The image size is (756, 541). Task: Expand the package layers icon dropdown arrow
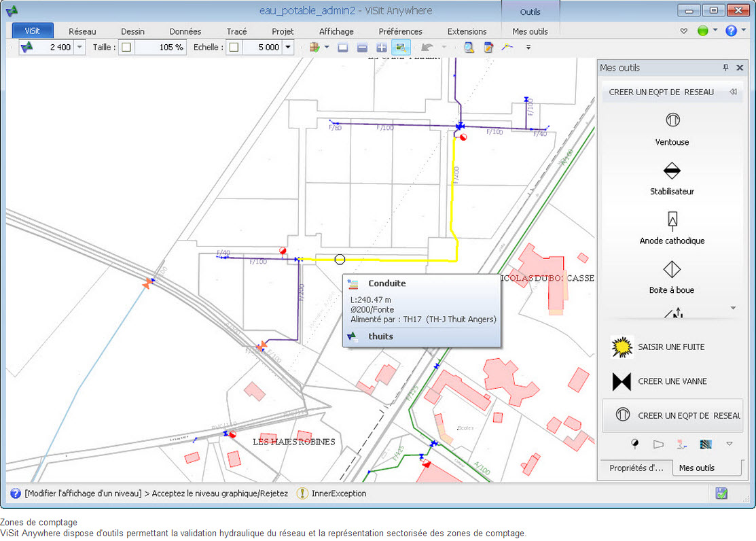point(327,47)
